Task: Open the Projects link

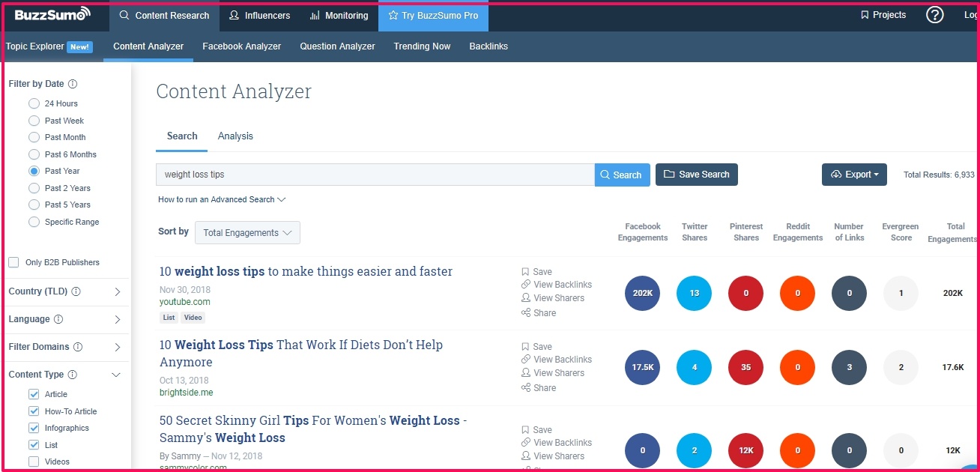Action: (883, 15)
